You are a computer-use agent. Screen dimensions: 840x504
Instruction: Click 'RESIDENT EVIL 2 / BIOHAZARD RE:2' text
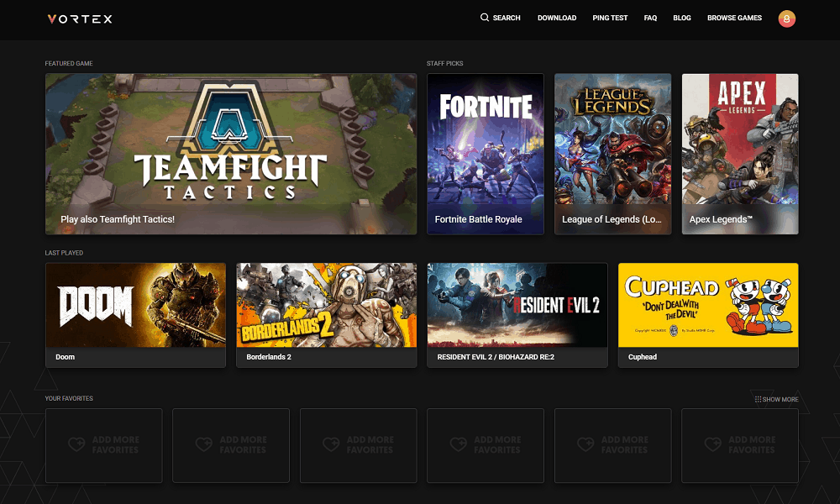tap(496, 357)
